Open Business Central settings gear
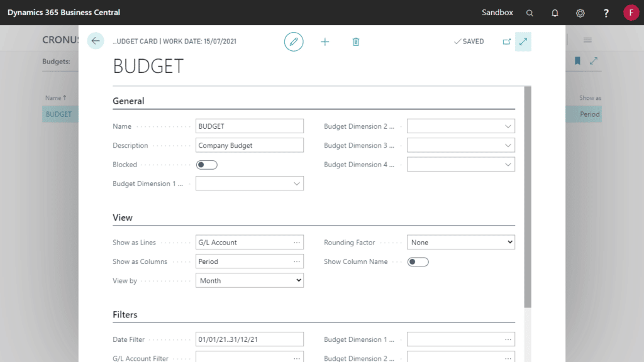This screenshot has height=362, width=644. (580, 13)
